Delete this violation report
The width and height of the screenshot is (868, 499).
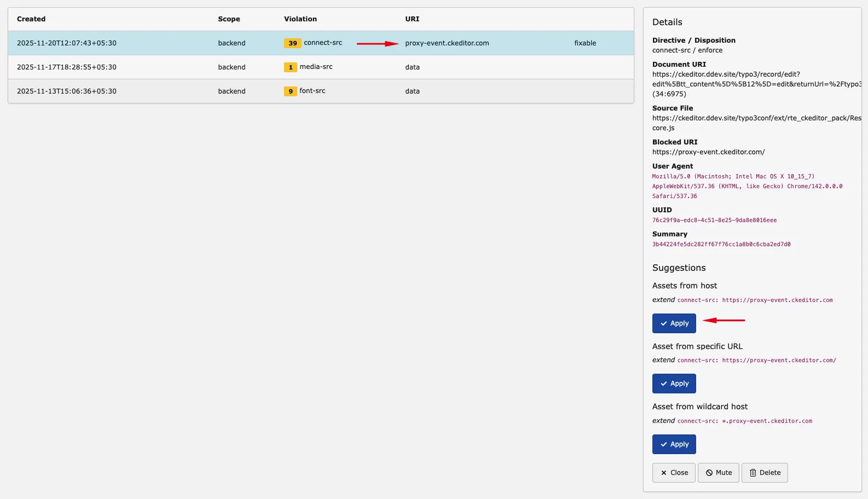765,473
